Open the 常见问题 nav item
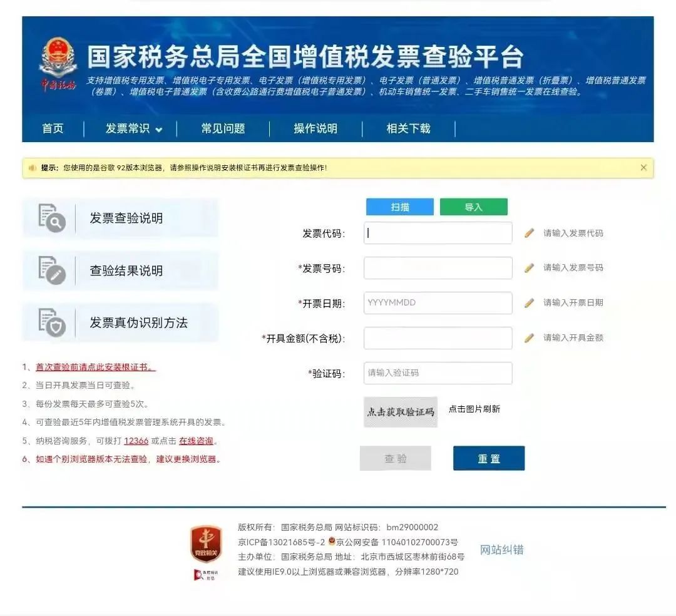Viewport: 676px width, 616px height. point(223,128)
